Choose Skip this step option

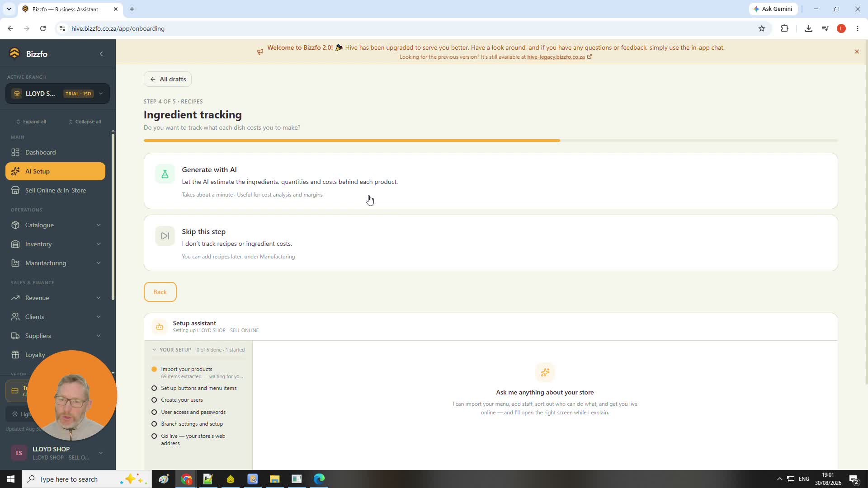pyautogui.click(x=491, y=243)
